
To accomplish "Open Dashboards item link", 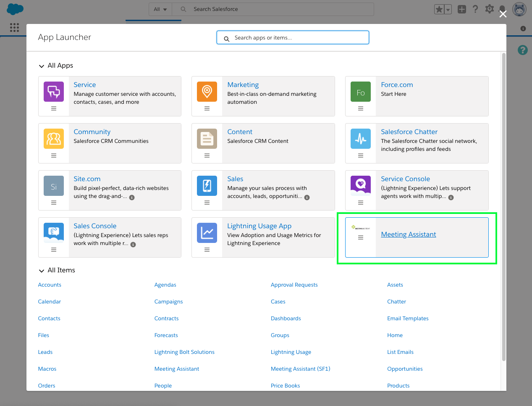I will [x=286, y=318].
